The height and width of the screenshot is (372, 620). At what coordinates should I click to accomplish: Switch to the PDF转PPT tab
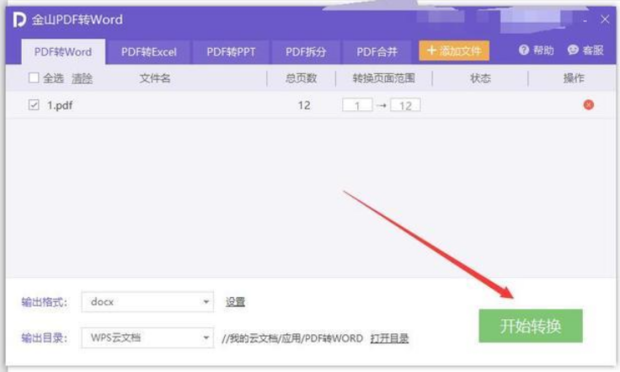coord(231,52)
